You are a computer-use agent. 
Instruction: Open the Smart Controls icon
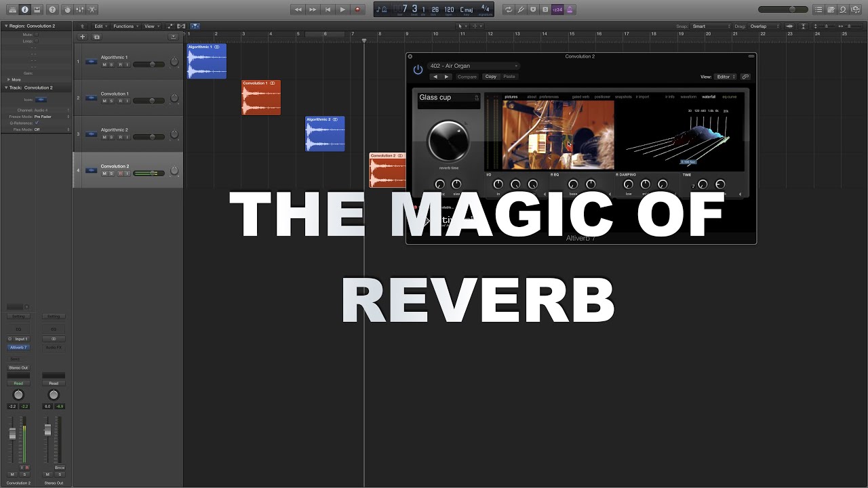[67, 9]
